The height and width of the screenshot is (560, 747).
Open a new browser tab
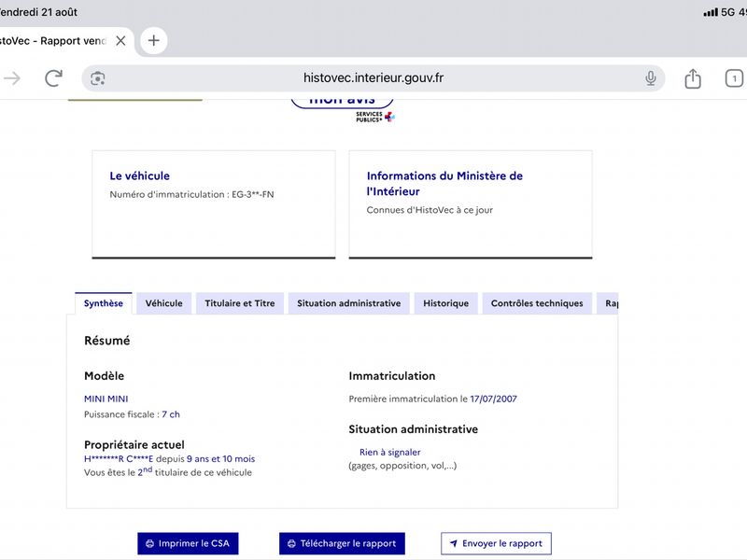tap(153, 40)
